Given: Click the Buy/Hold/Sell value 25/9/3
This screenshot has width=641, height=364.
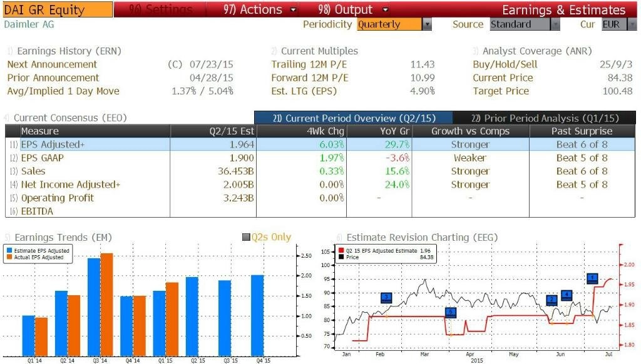Looking at the screenshot, I should pos(616,64).
